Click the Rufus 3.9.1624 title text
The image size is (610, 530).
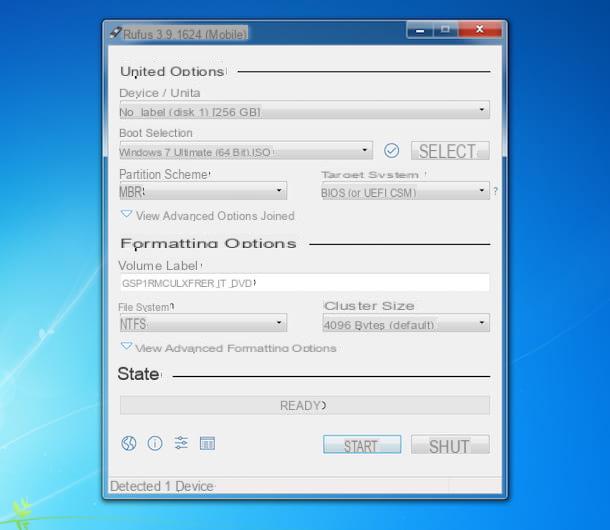pos(185,34)
